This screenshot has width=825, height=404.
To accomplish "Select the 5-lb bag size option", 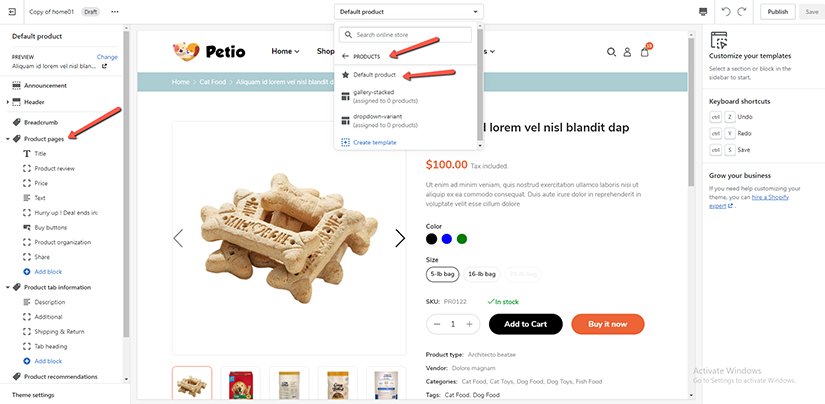I will (441, 273).
